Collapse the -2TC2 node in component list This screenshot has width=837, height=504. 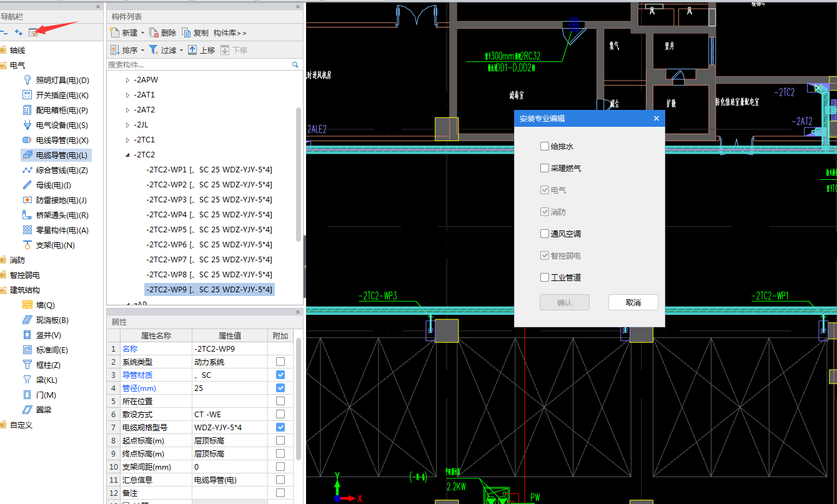[127, 155]
